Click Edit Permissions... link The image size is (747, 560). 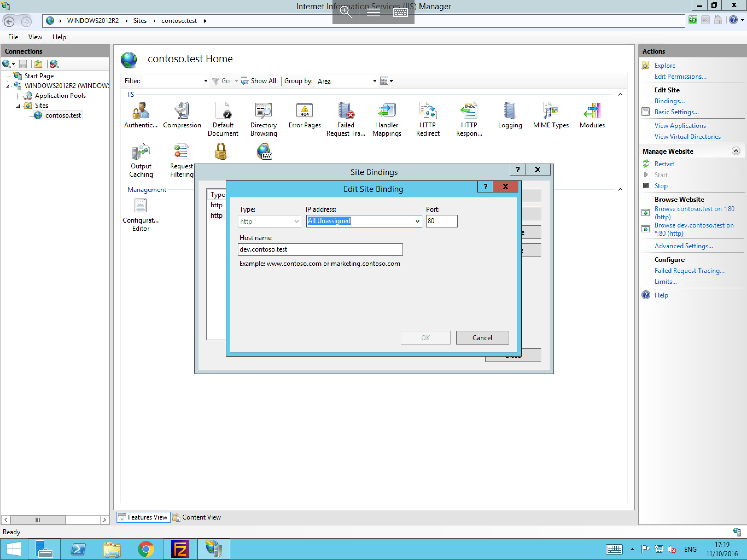[680, 76]
